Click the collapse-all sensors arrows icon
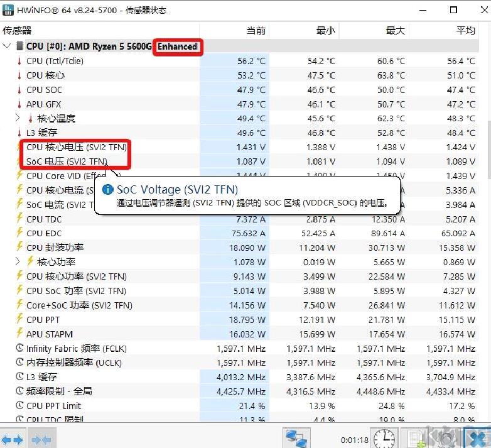 [x=41, y=440]
